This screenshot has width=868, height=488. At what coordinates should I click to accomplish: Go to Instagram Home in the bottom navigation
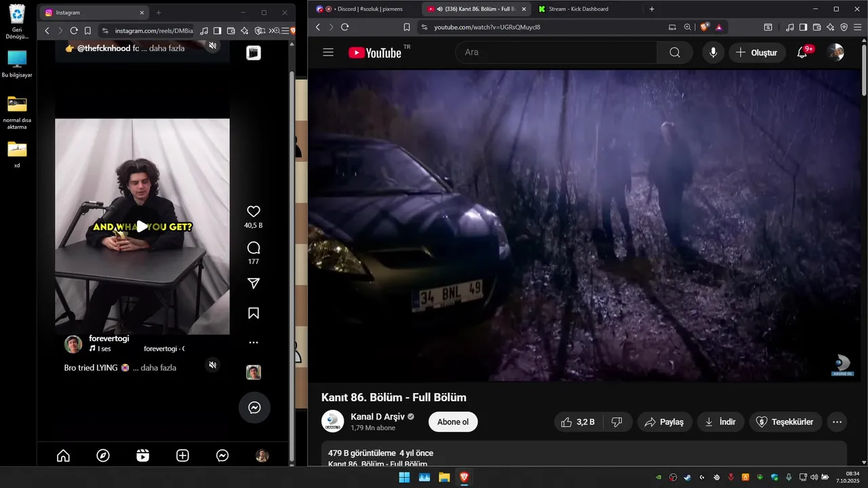pyautogui.click(x=63, y=456)
